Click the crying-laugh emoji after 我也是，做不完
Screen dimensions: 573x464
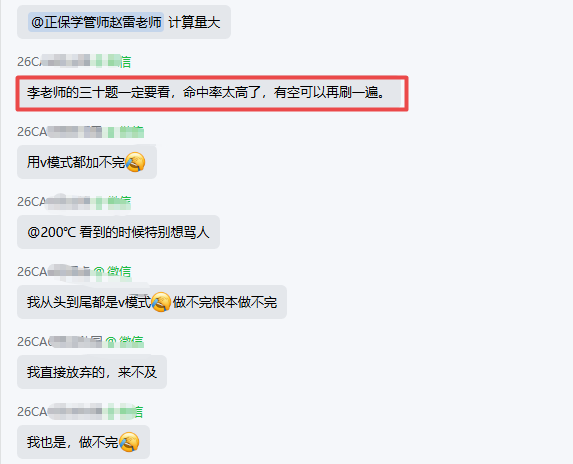click(129, 442)
